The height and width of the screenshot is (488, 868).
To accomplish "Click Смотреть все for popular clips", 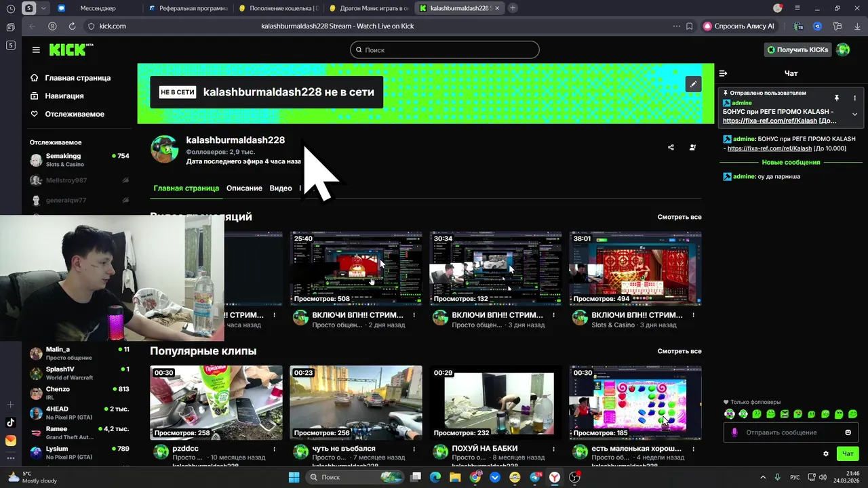I will (x=679, y=351).
